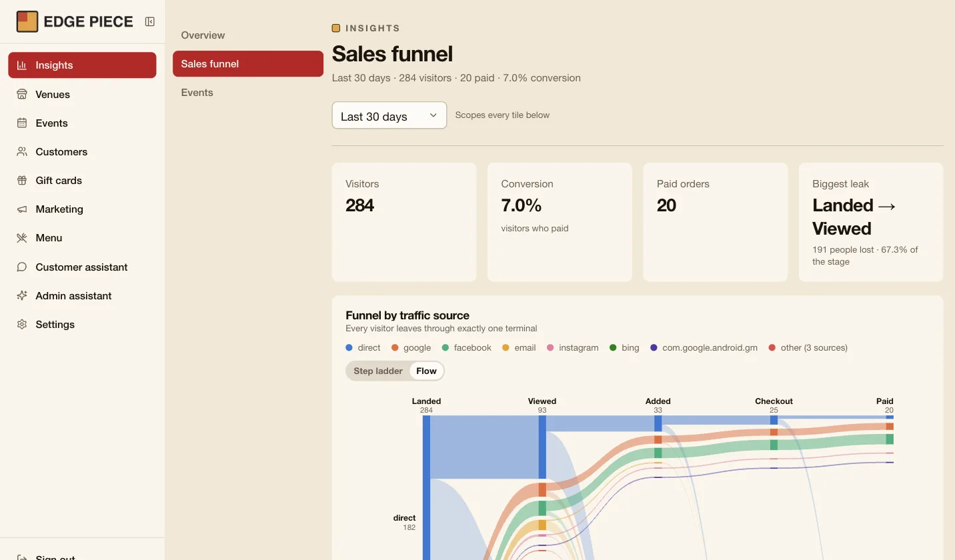Image resolution: width=955 pixels, height=560 pixels.
Task: Select the Flow view toggle
Action: tap(426, 371)
